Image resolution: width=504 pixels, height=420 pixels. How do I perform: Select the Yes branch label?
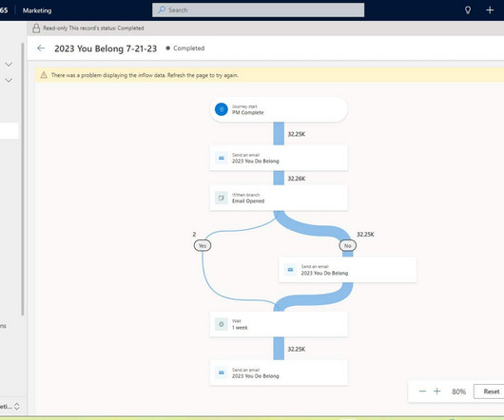click(x=203, y=246)
